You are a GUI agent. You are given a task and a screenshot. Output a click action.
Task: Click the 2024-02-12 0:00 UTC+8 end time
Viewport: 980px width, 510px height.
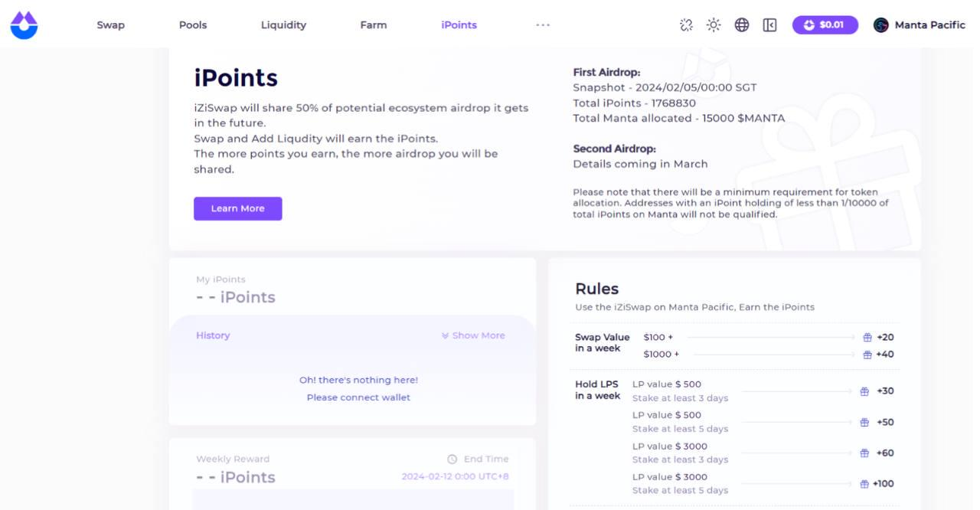(455, 476)
